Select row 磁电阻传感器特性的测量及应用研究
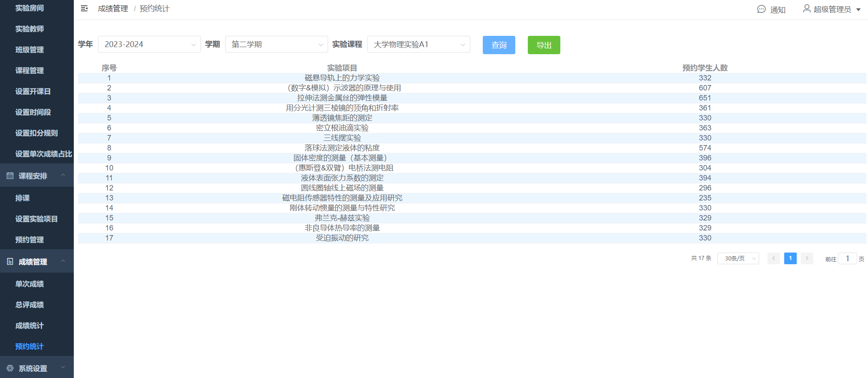Viewport: 868px width, 378px height. click(472, 198)
